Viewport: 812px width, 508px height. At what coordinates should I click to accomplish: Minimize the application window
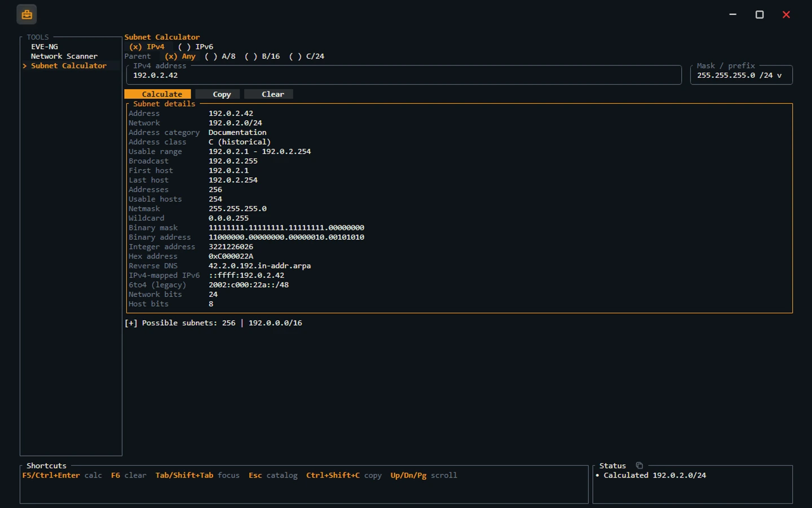coord(732,15)
